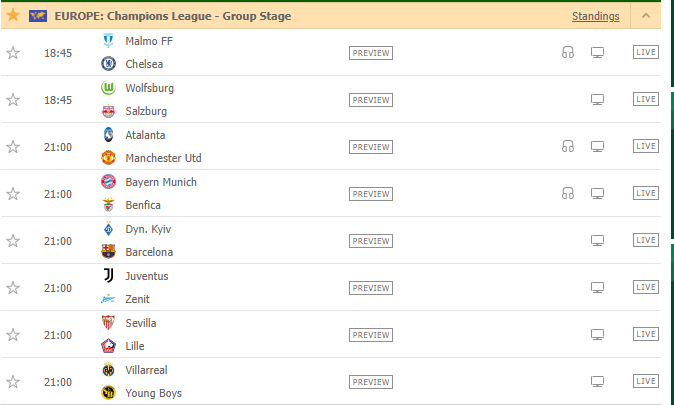Open PREVIEW for Bayern Munich vs Benfica
The image size is (674, 405).
click(371, 194)
